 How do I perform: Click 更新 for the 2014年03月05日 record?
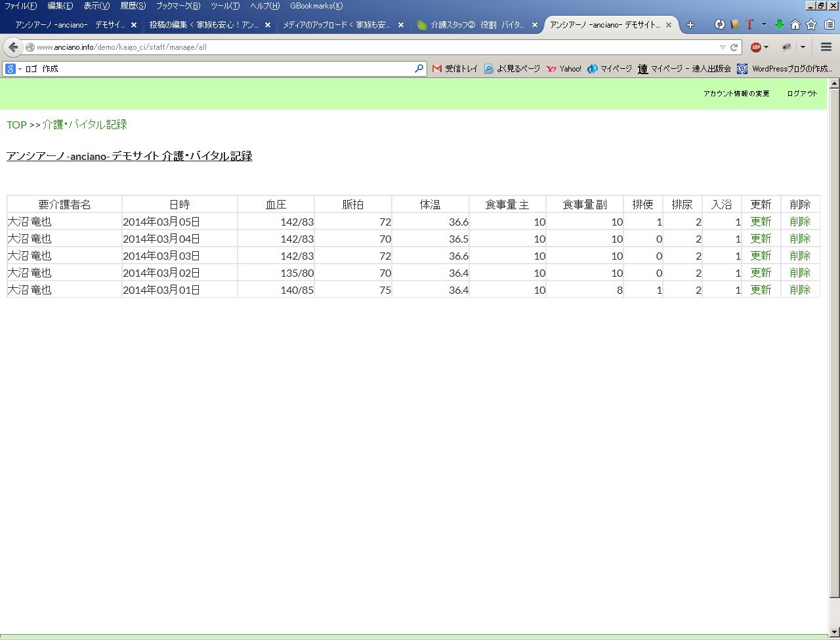(x=761, y=222)
